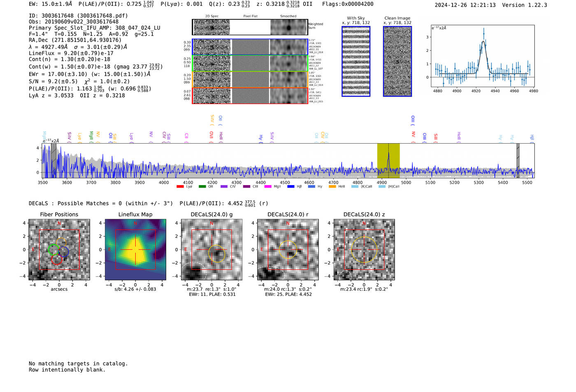Click the Hβ line label at far right
Image resolution: width=576 pixels, height=392 pixels.
[x=532, y=139]
